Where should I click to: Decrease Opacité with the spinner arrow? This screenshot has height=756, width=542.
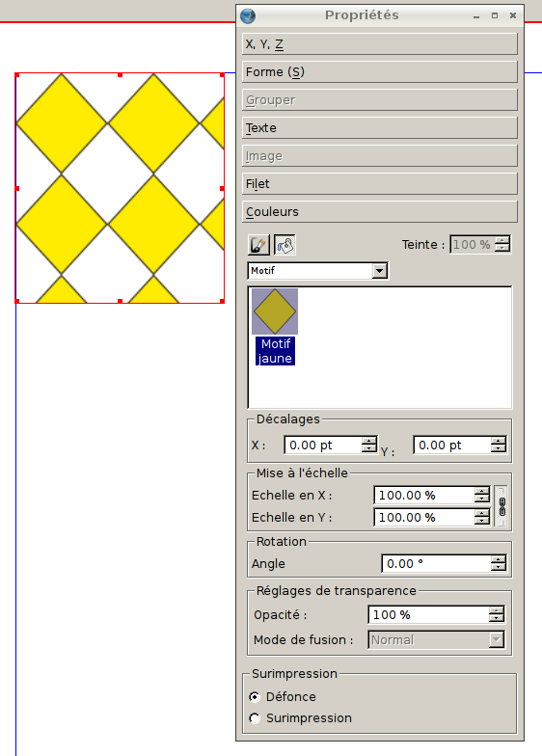pos(496,619)
